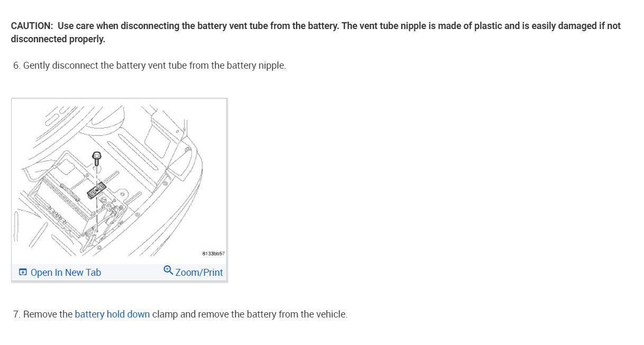Click the battery diagram thumbnail image
The height and width of the screenshot is (345, 644).
[119, 180]
